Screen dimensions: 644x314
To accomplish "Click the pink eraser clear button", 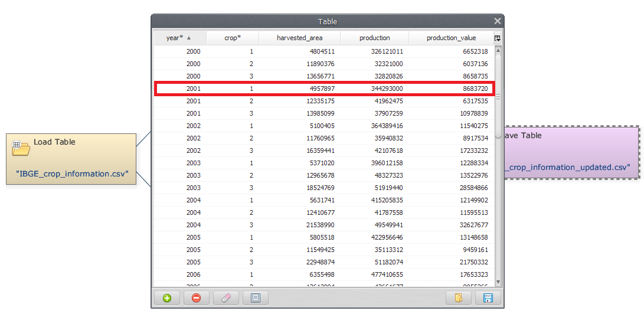I will click(x=226, y=298).
